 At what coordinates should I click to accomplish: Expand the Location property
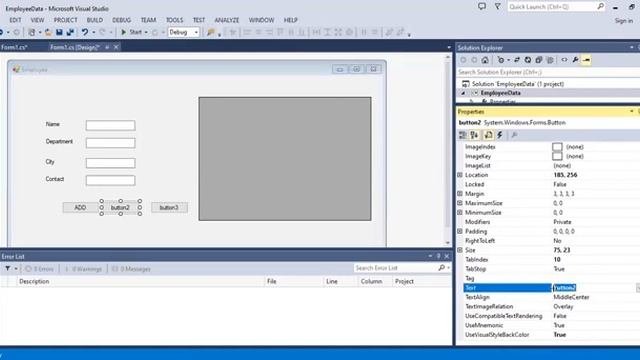[x=460, y=175]
